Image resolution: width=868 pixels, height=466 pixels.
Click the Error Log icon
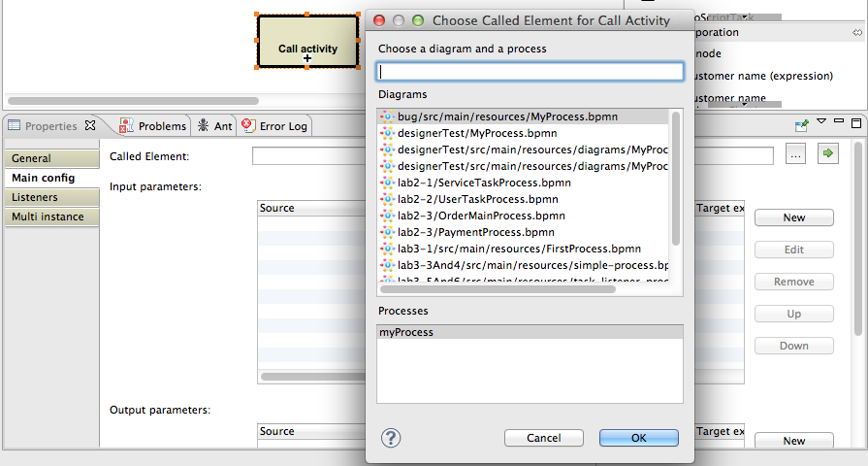[247, 126]
